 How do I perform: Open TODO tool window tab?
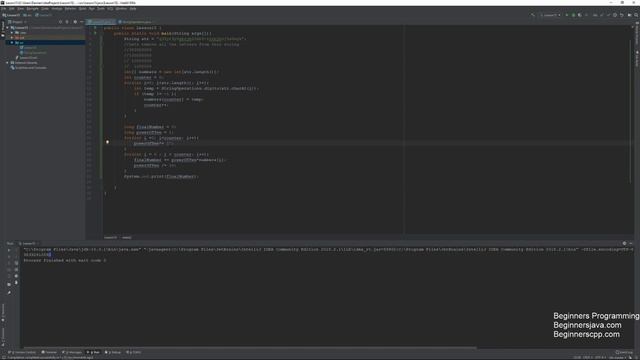[133, 352]
